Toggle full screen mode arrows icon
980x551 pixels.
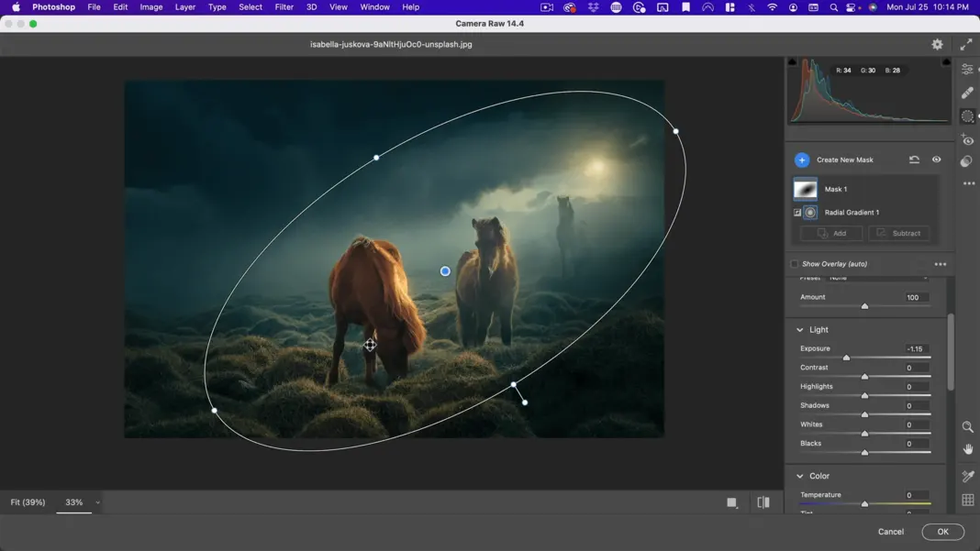966,44
